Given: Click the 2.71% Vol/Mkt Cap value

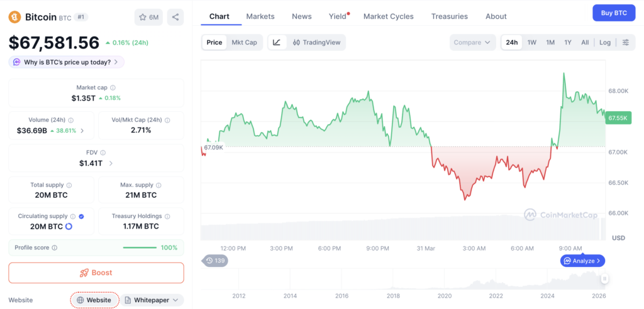Looking at the screenshot, I should click(x=141, y=131).
